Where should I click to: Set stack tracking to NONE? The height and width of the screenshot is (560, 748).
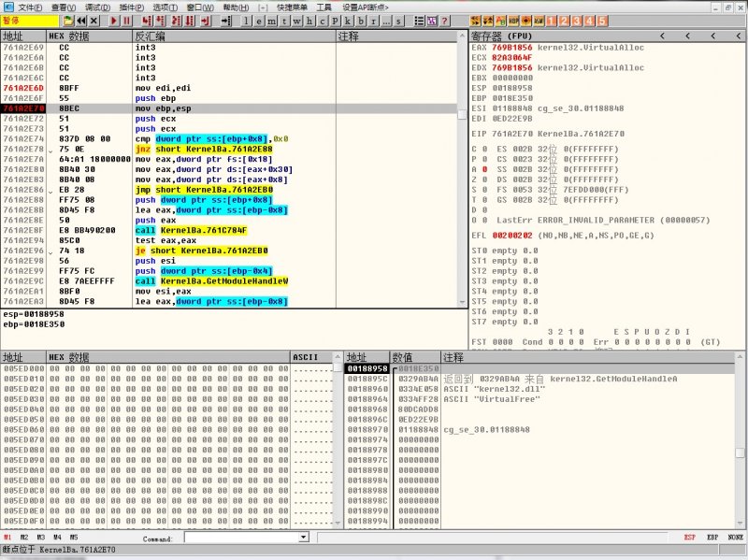pos(735,538)
